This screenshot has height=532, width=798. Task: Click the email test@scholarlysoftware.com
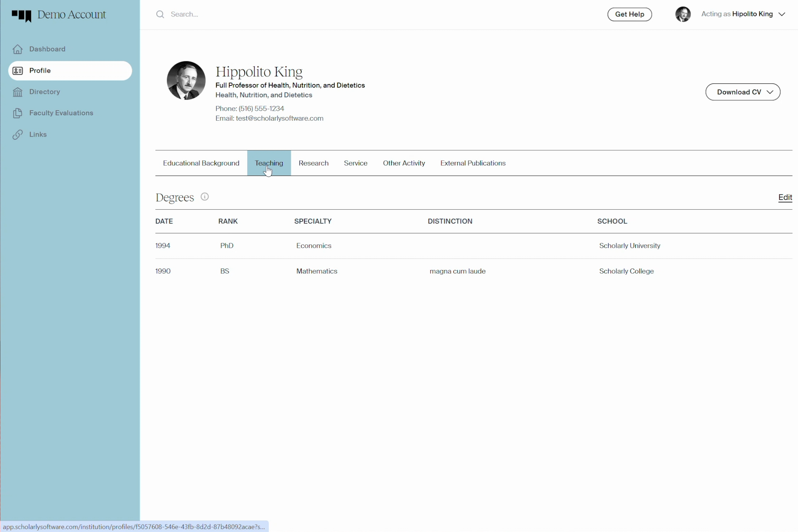tap(279, 118)
